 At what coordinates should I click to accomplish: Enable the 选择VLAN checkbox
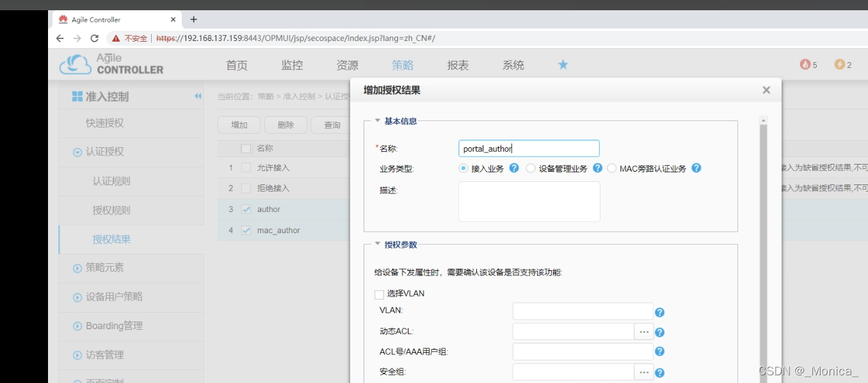coord(379,295)
